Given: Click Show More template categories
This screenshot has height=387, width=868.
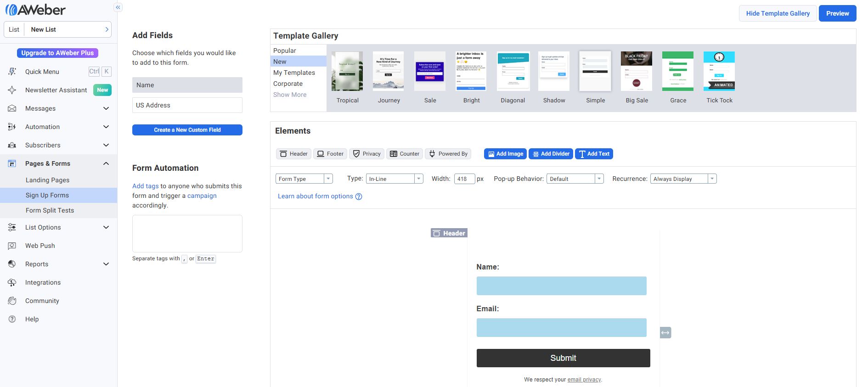Looking at the screenshot, I should click(x=290, y=95).
